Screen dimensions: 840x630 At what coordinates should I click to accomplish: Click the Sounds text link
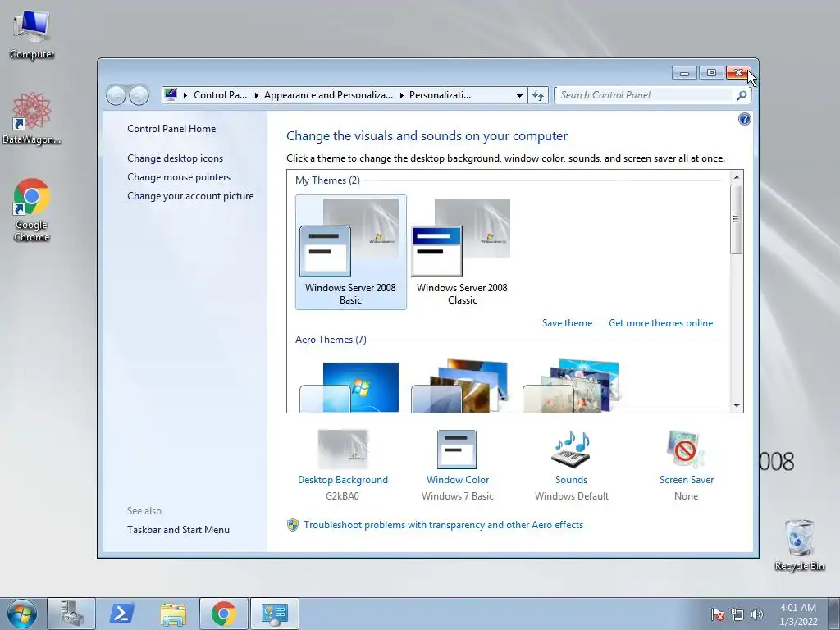point(571,480)
